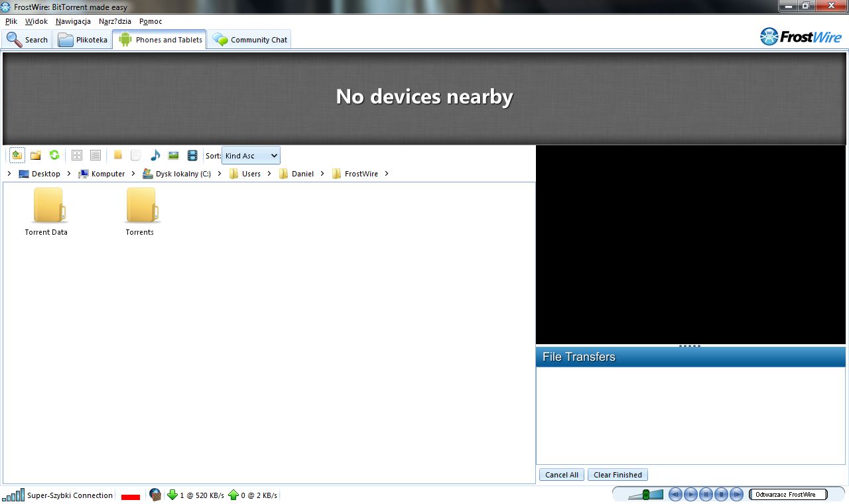Viewport: 849px width, 504px height.
Task: Expand root chevron before Desktop breadcrumb
Action: (9, 174)
